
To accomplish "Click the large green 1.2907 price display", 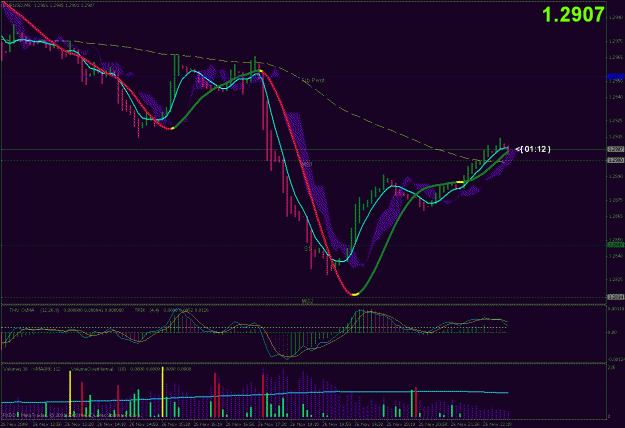I will (573, 15).
